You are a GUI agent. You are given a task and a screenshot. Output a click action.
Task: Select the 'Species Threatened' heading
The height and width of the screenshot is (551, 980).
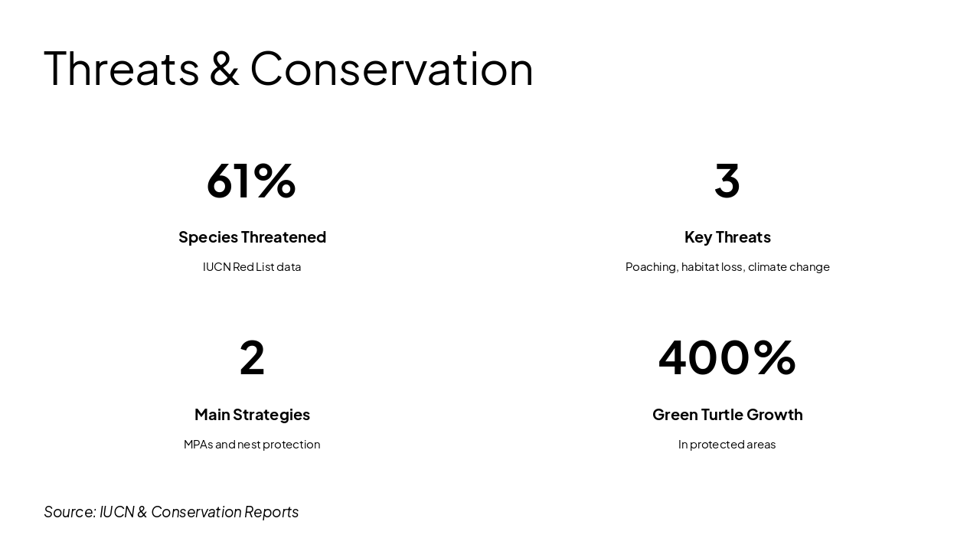pyautogui.click(x=252, y=237)
